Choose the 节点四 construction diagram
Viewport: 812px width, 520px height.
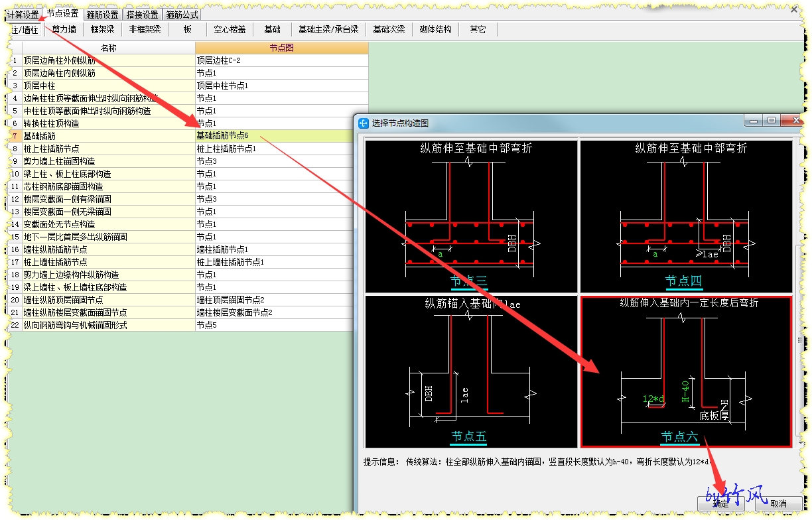(x=686, y=216)
